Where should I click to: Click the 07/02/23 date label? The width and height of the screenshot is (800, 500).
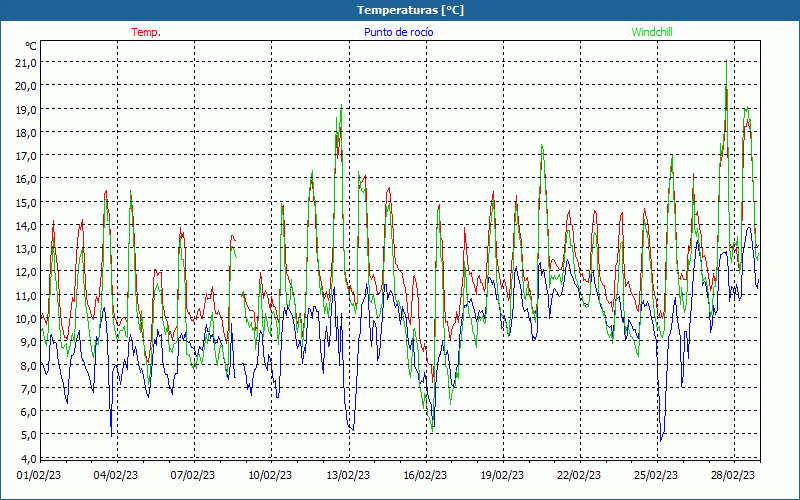coord(193,476)
